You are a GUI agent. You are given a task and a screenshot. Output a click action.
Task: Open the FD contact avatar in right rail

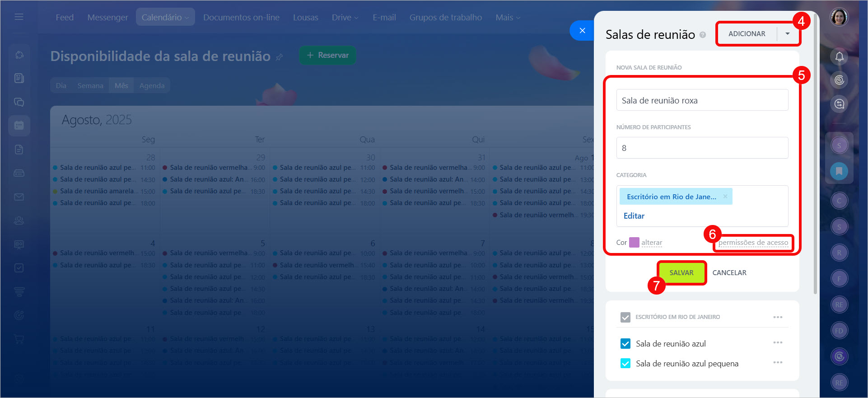tap(839, 331)
